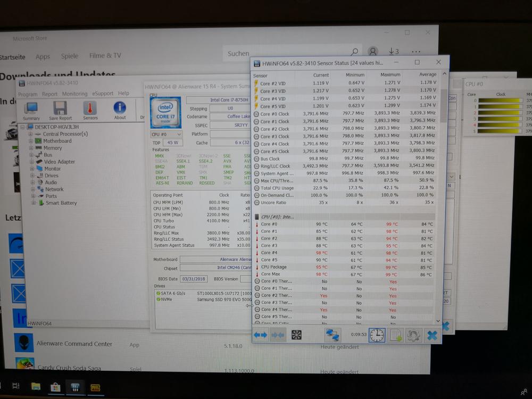
Task: Click Alienware Command Center app entry
Action: 74,344
